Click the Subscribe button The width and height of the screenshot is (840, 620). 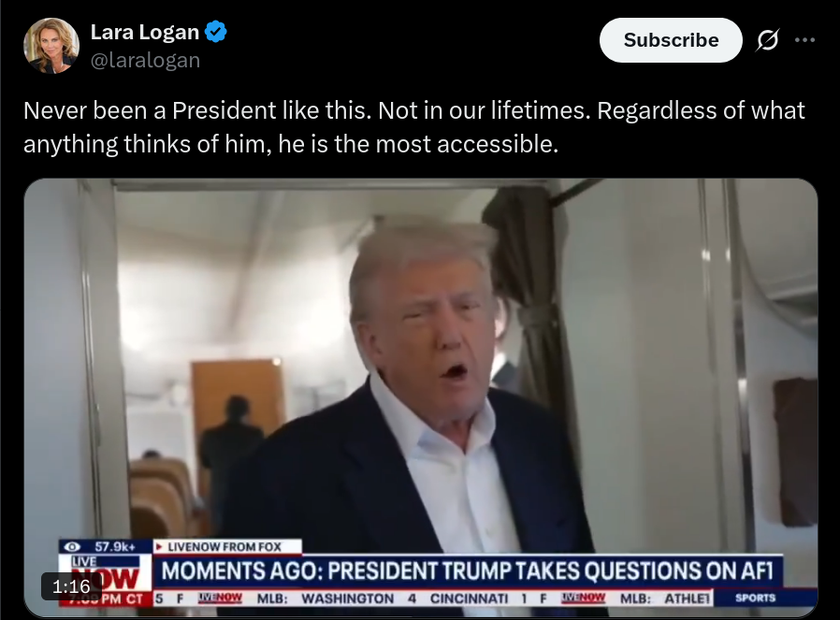[x=671, y=40]
